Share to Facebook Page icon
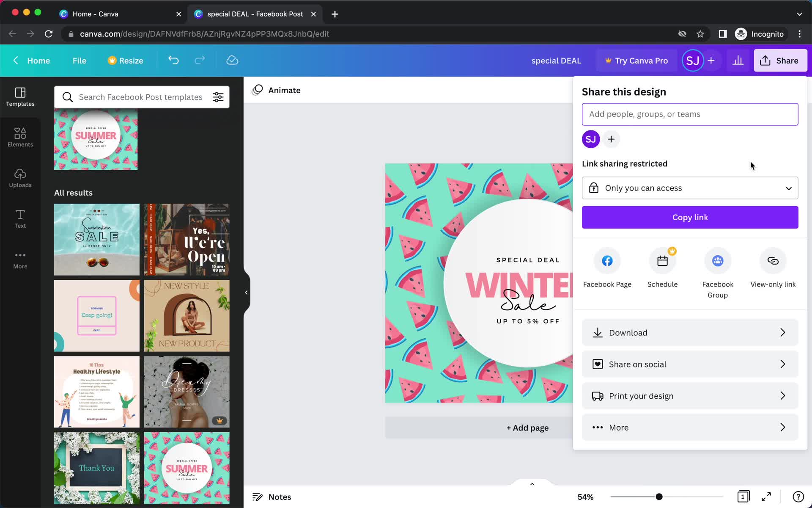Viewport: 812px width, 508px height. click(607, 261)
